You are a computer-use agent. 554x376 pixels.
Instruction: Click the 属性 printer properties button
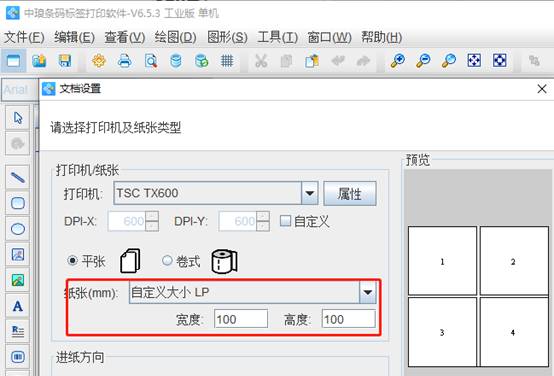(x=350, y=193)
